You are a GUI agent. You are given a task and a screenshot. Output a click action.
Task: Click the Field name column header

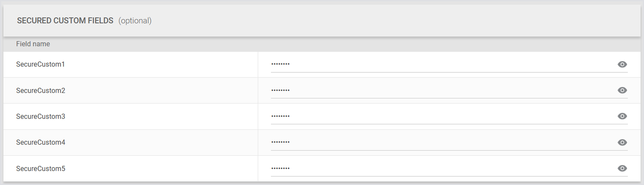pos(33,44)
